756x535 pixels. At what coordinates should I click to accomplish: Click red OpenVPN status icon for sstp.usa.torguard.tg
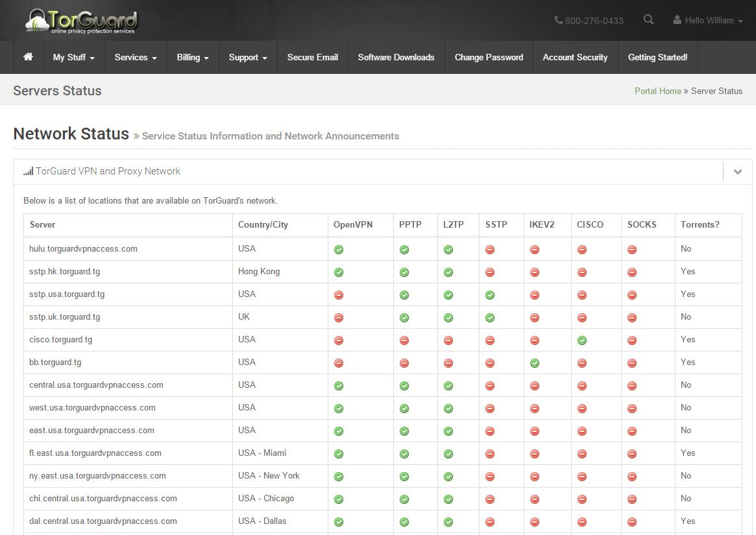(x=339, y=295)
